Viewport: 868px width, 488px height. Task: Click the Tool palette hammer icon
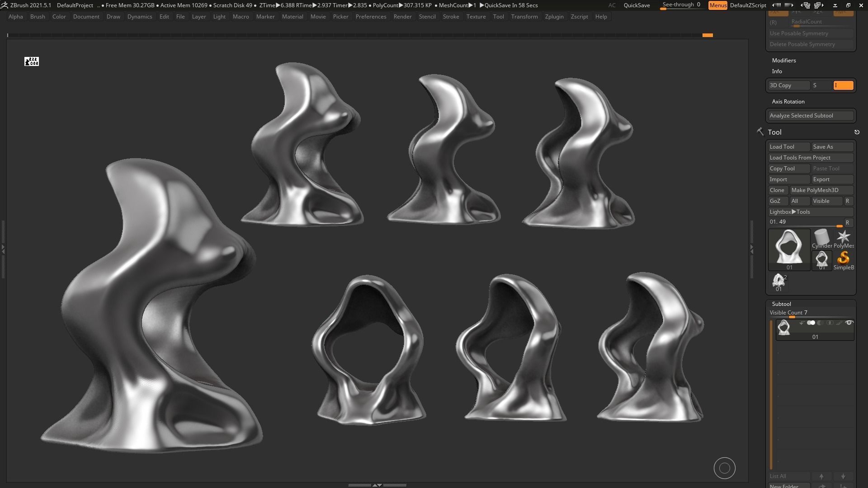[x=760, y=131]
